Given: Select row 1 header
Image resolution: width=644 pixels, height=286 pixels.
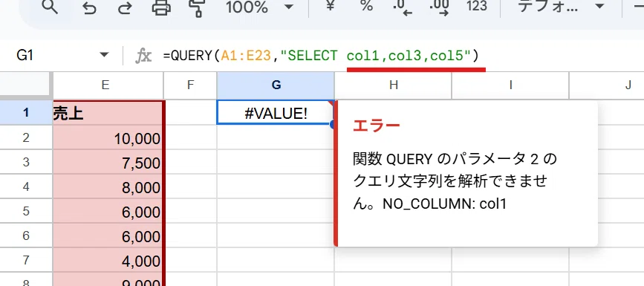Looking at the screenshot, I should (x=26, y=112).
